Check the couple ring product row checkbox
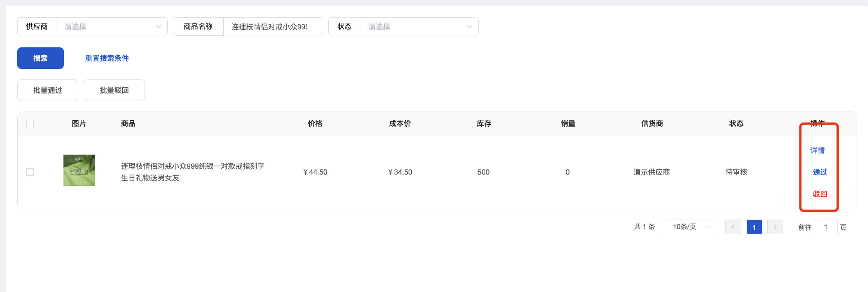This screenshot has height=292, width=868. (x=30, y=172)
